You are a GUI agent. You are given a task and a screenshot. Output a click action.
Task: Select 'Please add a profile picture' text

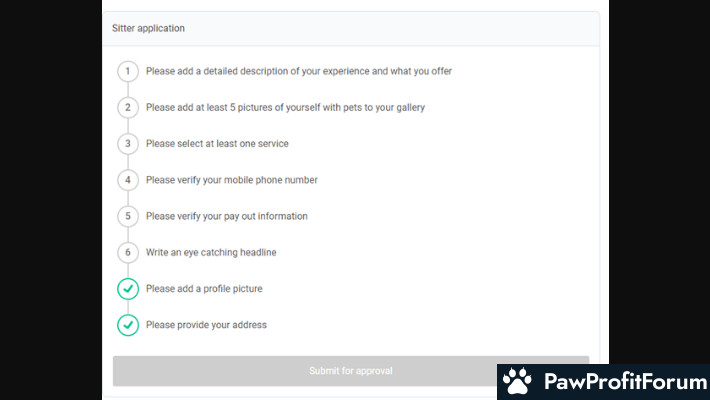(x=206, y=289)
